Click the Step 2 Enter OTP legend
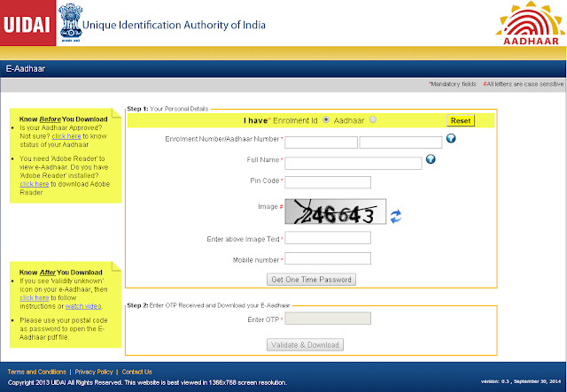567x392 pixels. click(x=209, y=305)
